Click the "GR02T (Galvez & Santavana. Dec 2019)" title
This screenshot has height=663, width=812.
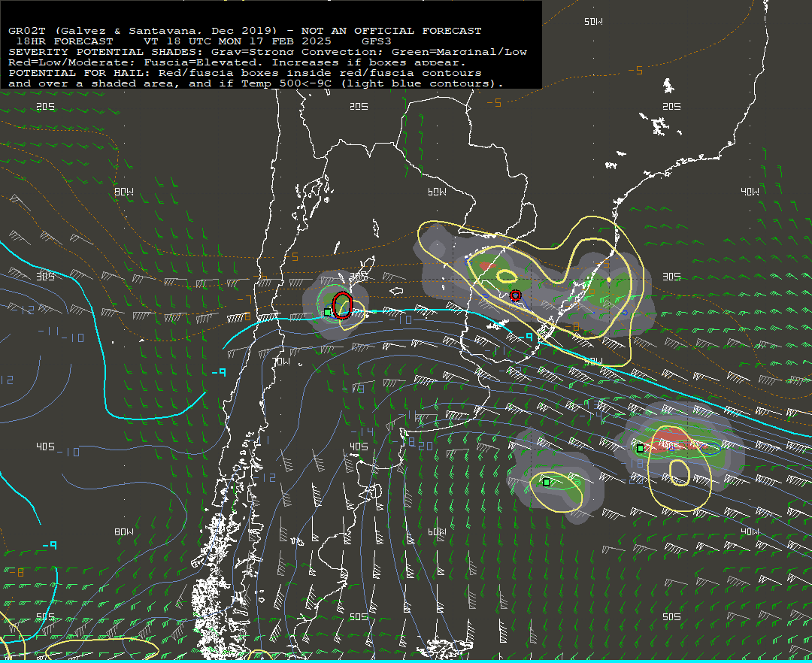[x=144, y=31]
